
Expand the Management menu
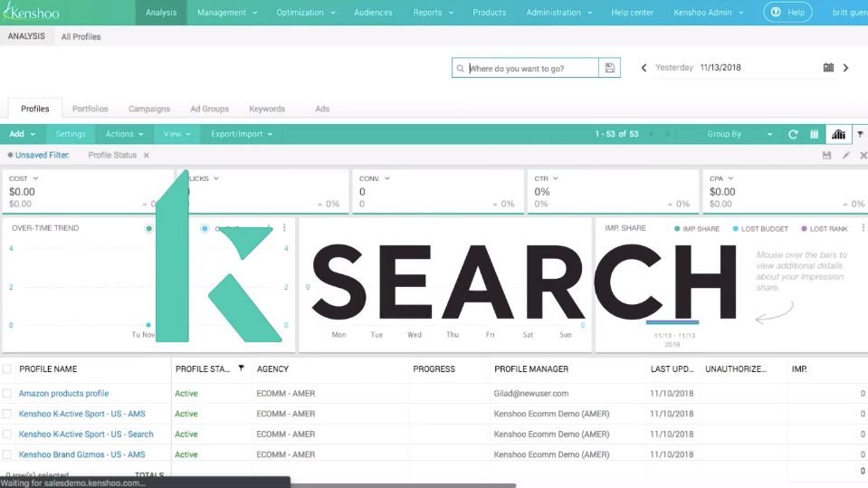[x=227, y=12]
